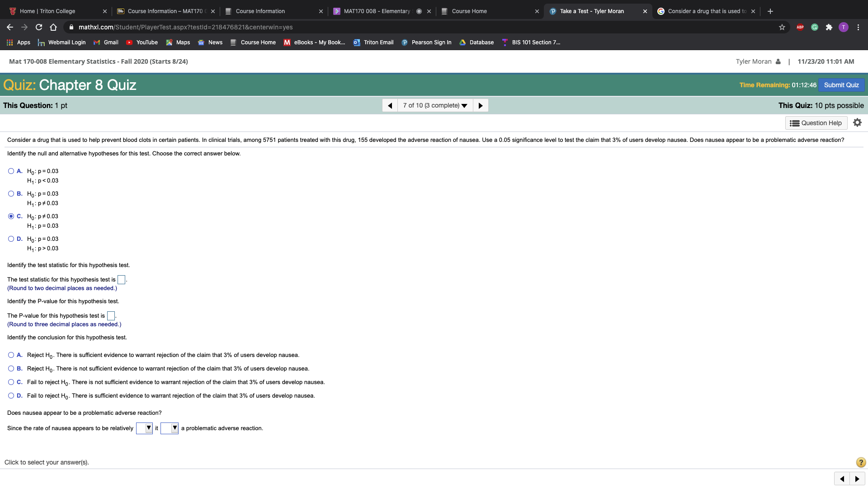Click the test statistic input box
This screenshot has height=488, width=868.
[121, 279]
